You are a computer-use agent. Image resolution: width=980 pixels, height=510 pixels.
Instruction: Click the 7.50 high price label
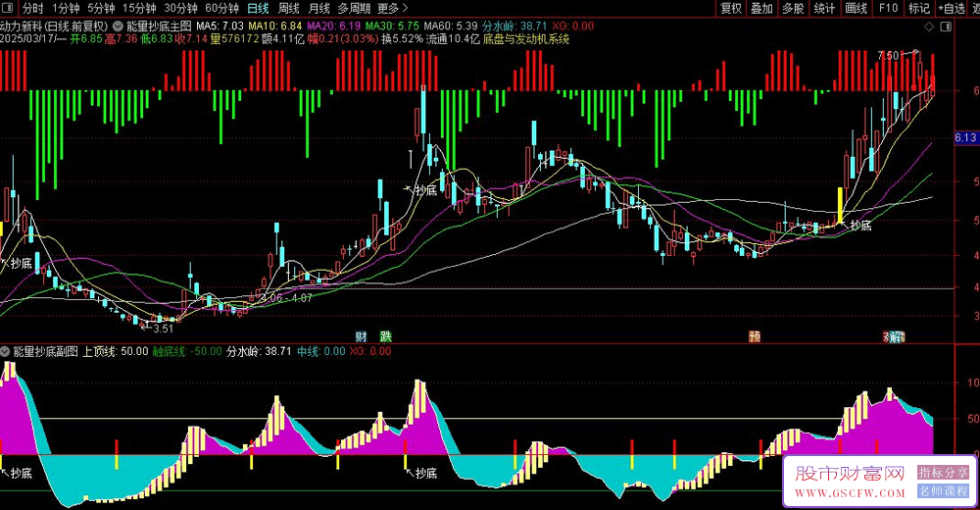(x=889, y=56)
